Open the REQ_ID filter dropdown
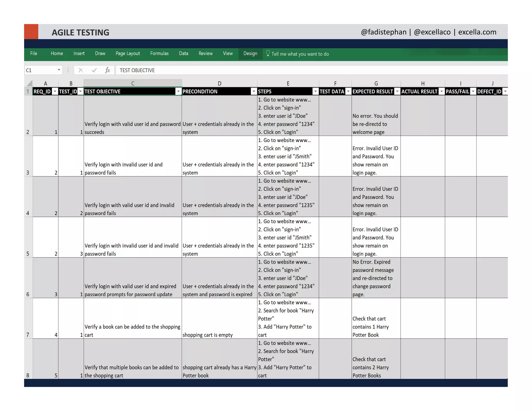The height and width of the screenshot is (411, 532). [55, 91]
